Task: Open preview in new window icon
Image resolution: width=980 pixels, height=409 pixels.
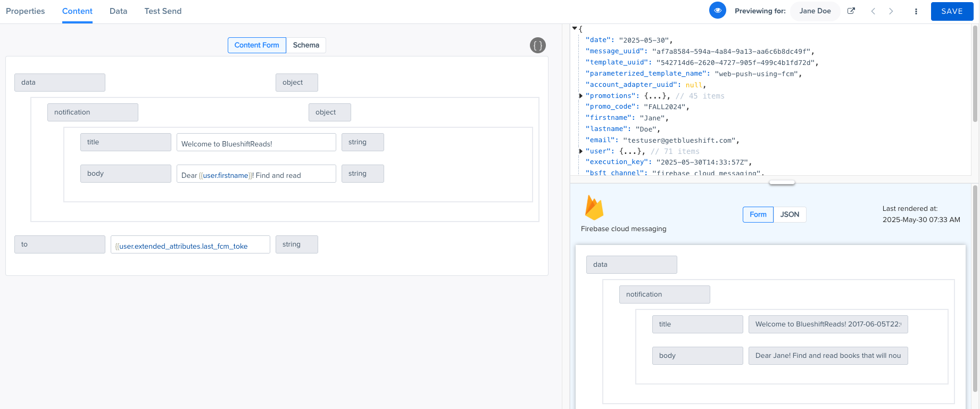Action: [851, 11]
